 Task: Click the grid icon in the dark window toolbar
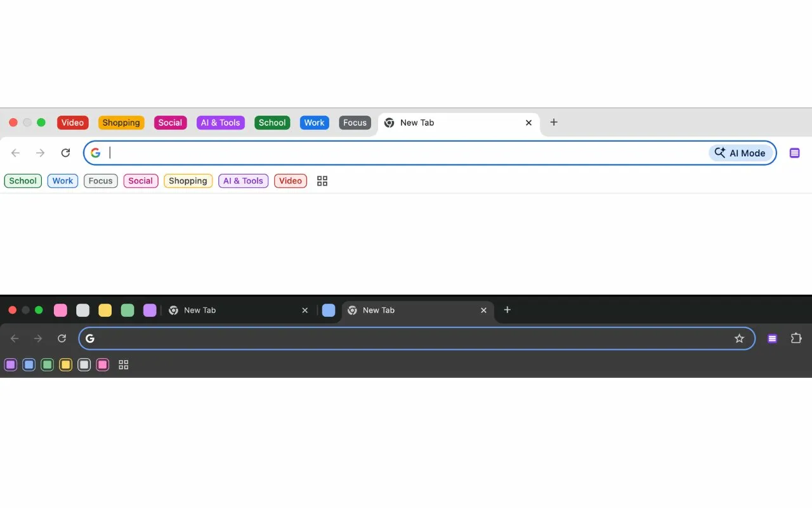point(123,364)
